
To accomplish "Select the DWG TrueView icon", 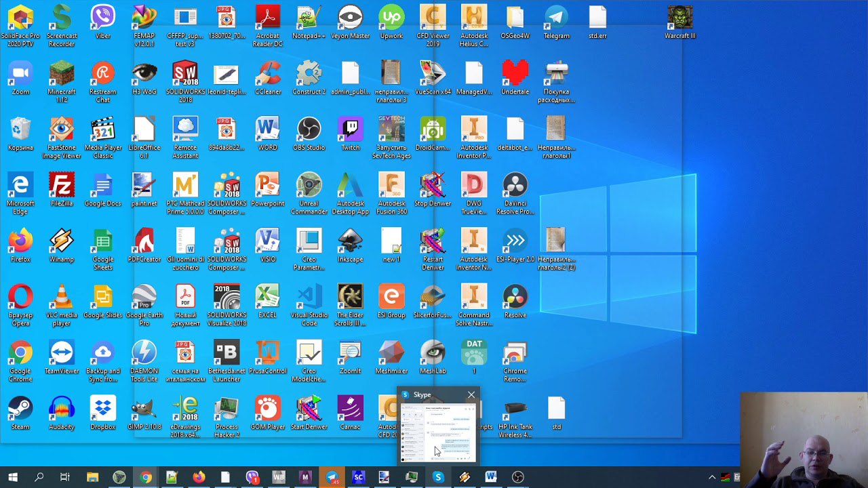I will click(474, 194).
